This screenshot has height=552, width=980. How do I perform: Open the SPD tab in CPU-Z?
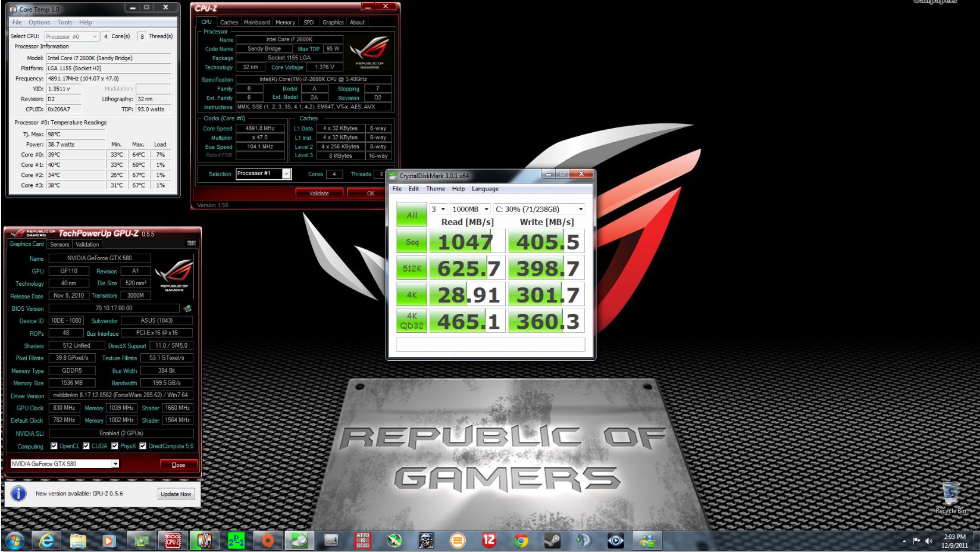(308, 22)
